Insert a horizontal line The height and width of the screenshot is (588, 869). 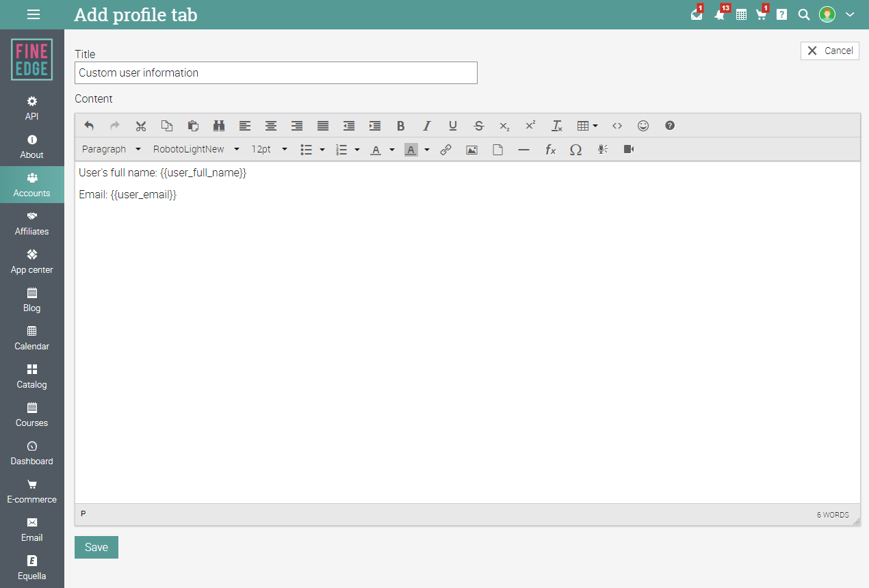pos(523,150)
